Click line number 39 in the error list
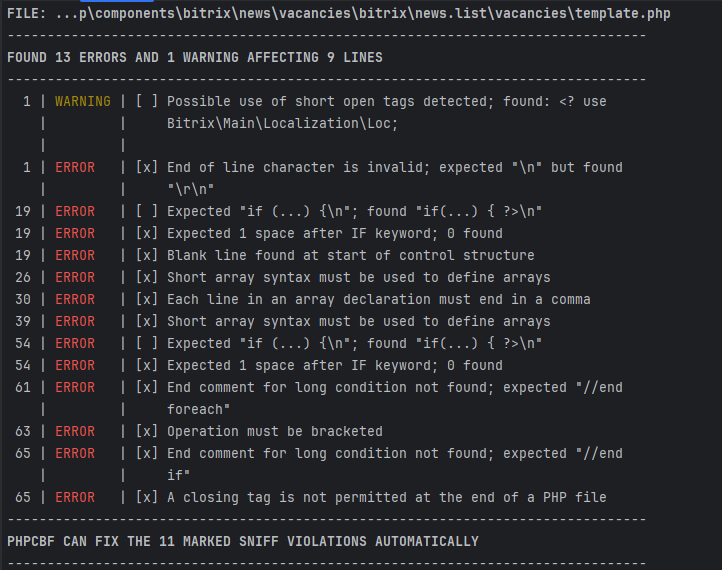The height and width of the screenshot is (570, 722). [x=23, y=321]
